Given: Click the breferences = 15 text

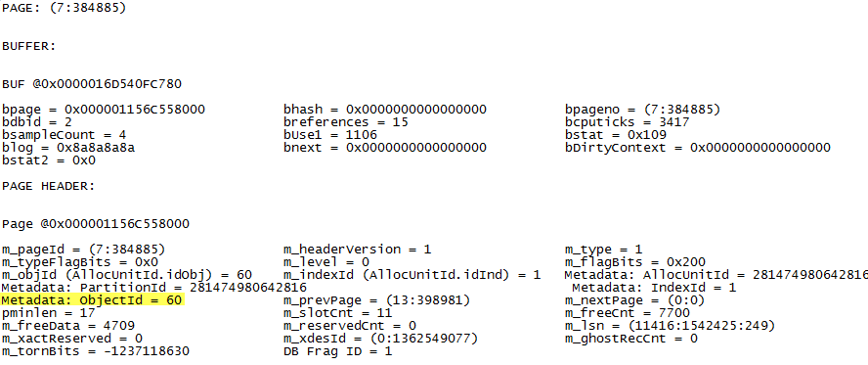Looking at the screenshot, I should pos(346,122).
